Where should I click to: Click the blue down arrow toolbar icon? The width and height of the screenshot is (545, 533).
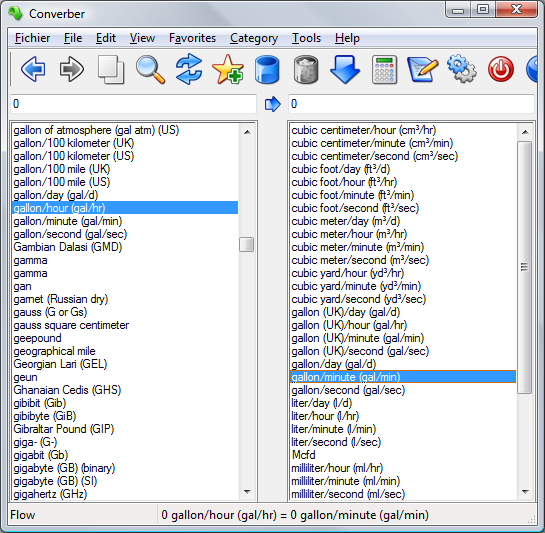point(345,69)
